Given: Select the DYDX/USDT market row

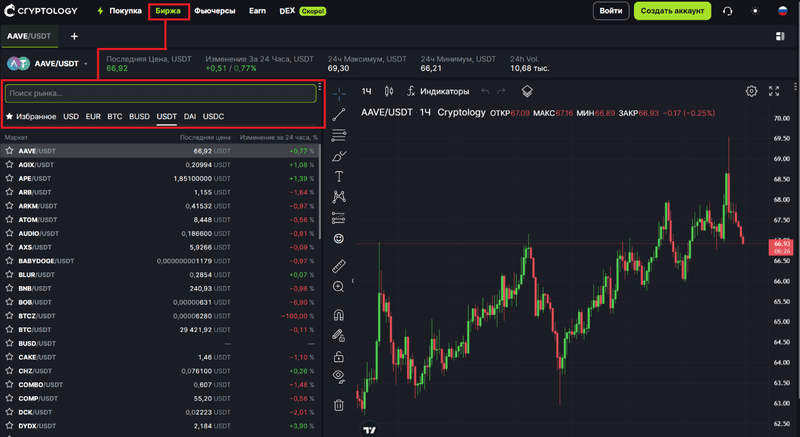Looking at the screenshot, I should point(160,426).
